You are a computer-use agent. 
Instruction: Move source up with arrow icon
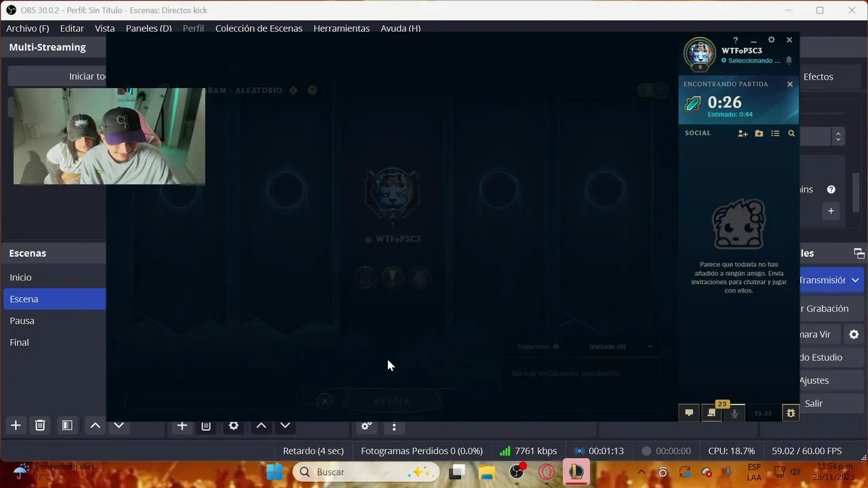coord(261,426)
